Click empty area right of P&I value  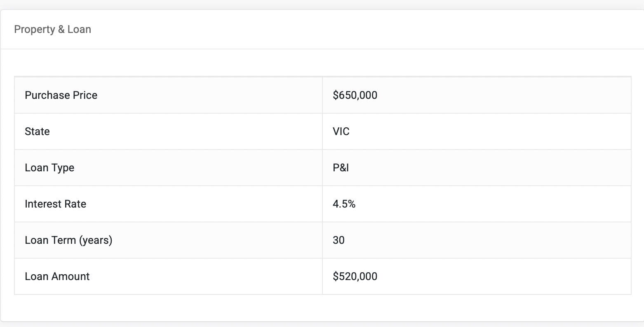495,168
